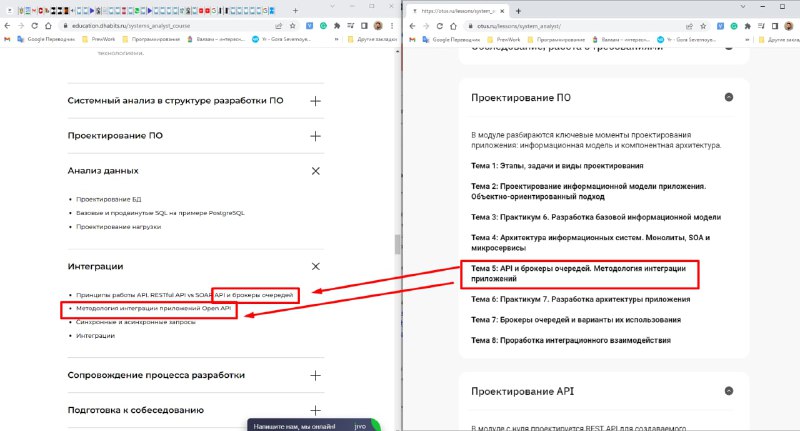Expand 'Подготовка к собеседованию' plus sign

point(315,410)
